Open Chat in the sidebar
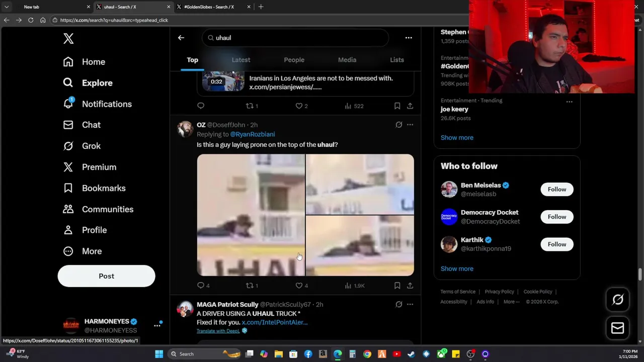This screenshot has width=644, height=362. click(82, 125)
